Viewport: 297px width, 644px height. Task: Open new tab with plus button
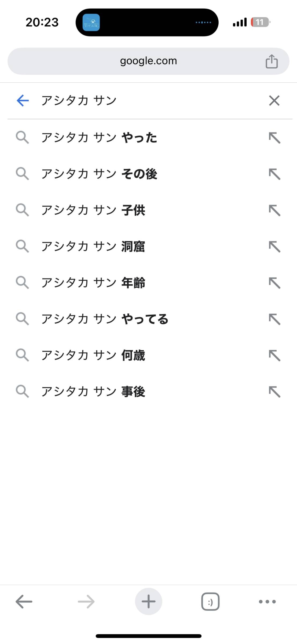point(148,601)
